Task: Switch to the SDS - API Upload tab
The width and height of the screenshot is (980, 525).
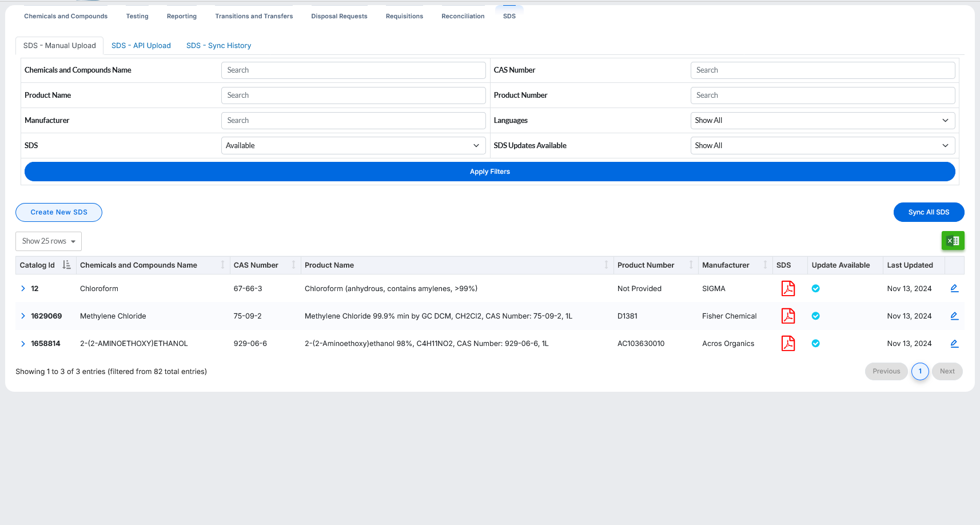Action: (x=141, y=45)
